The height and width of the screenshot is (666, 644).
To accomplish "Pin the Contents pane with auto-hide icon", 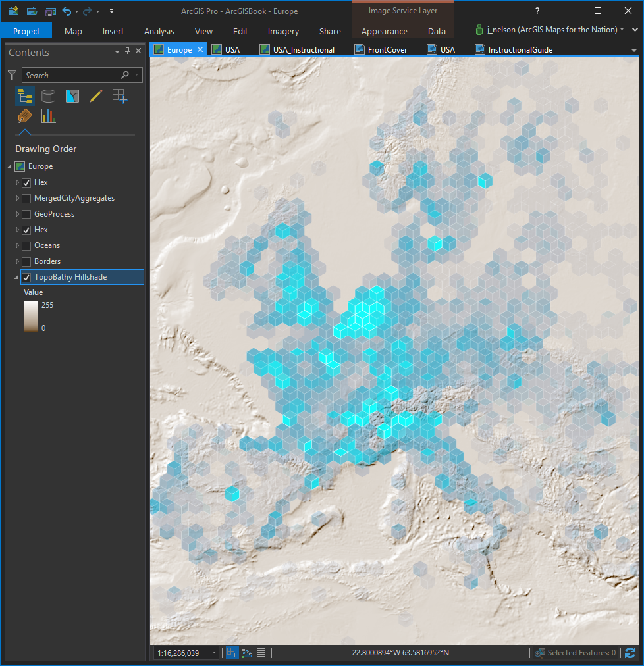I will [x=127, y=51].
